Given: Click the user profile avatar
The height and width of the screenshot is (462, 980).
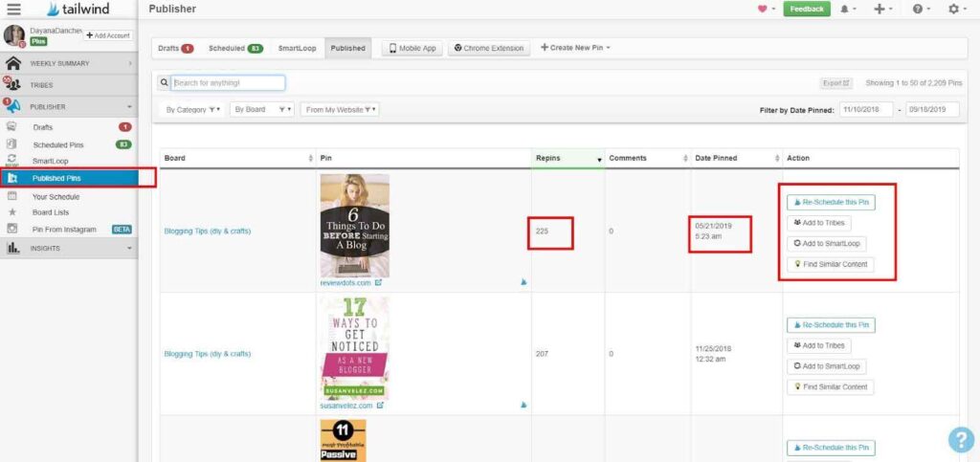Looking at the screenshot, I should click(13, 35).
